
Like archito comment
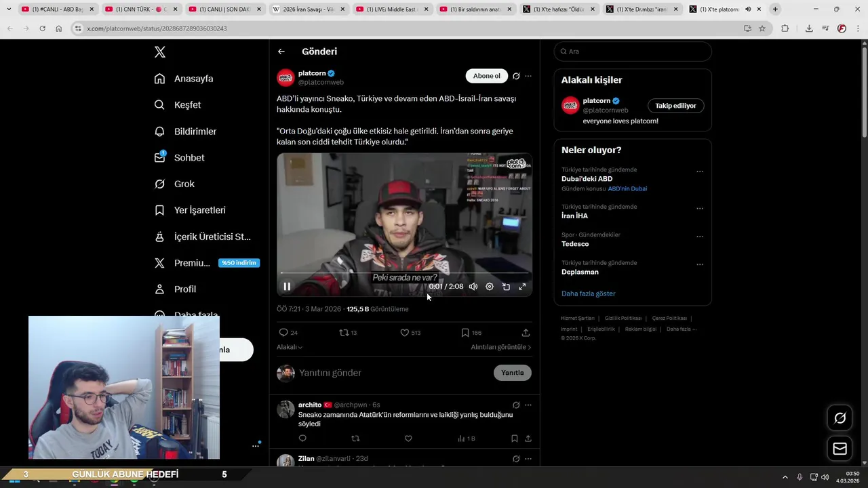point(408,439)
